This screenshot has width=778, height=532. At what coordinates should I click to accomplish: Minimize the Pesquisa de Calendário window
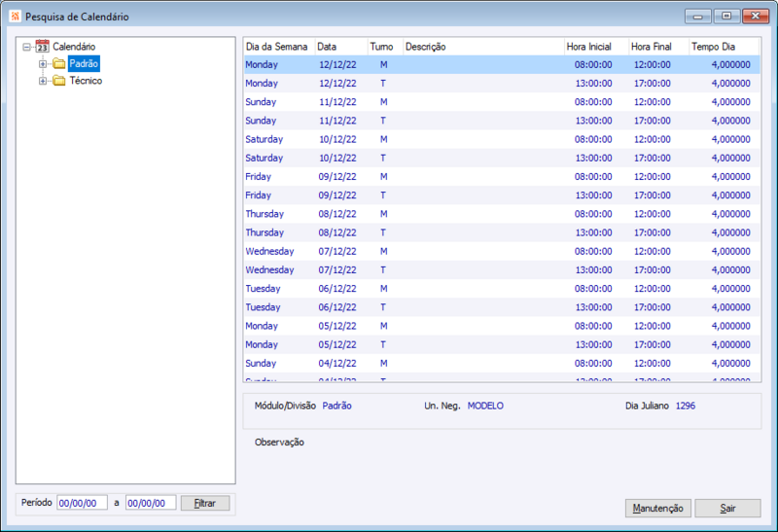click(697, 17)
